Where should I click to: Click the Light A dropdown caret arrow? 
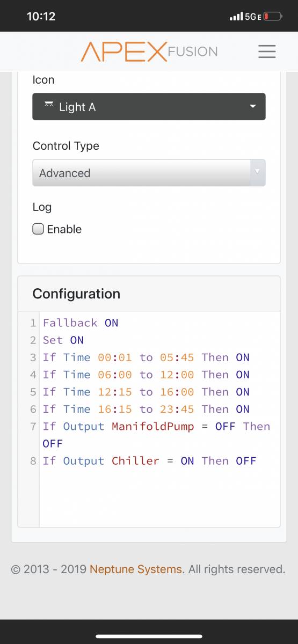pos(253,107)
